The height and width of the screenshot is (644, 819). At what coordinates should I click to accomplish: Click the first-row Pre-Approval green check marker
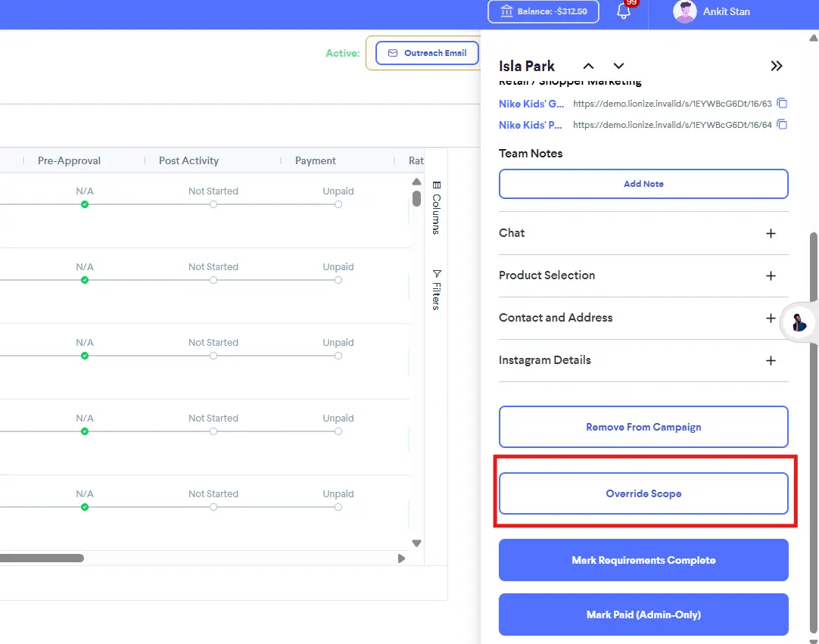(85, 204)
